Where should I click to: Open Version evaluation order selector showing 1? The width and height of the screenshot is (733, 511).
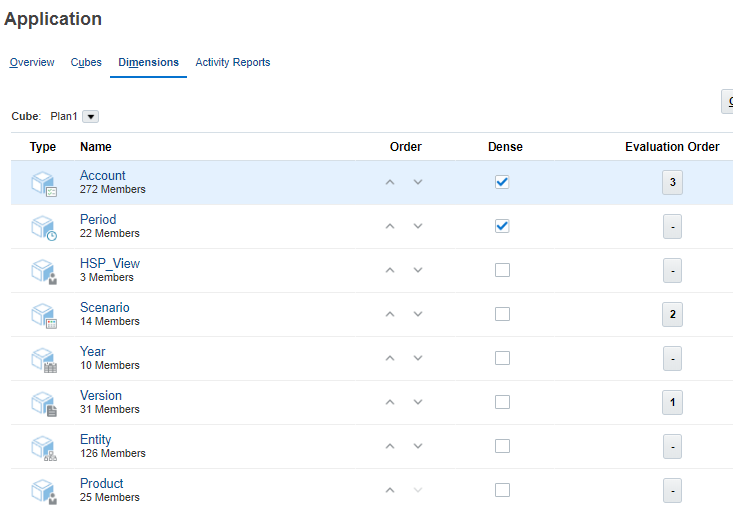point(672,402)
